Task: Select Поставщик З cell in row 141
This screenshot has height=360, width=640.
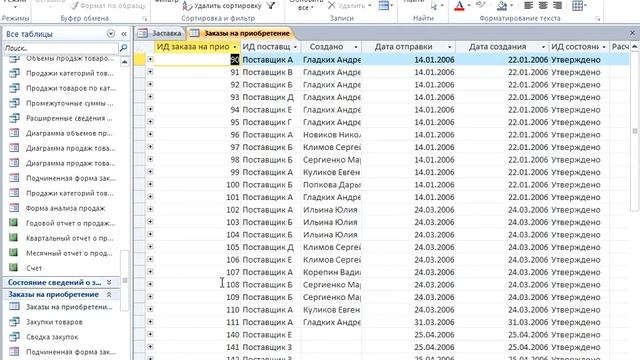Action: click(271, 347)
